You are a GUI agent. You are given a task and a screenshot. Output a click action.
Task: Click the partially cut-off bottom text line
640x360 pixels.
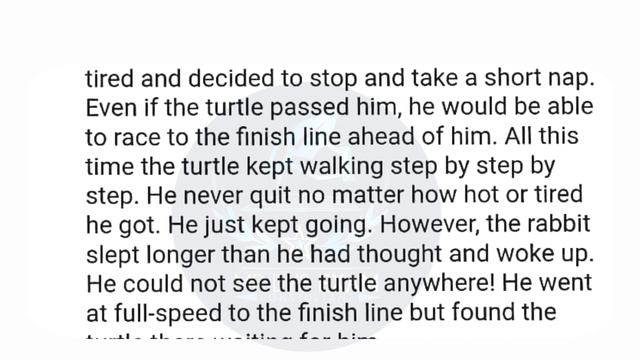pos(231,336)
